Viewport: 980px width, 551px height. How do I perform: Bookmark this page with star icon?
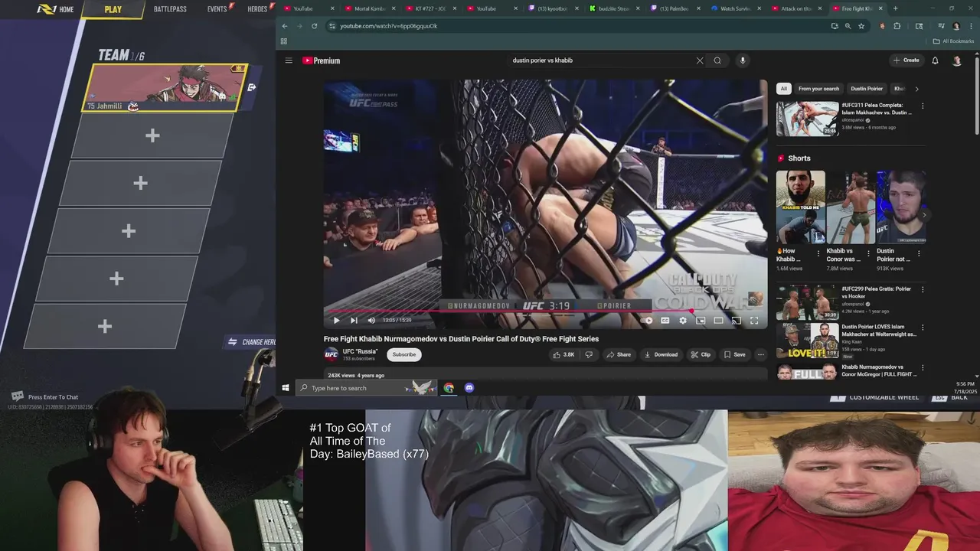pyautogui.click(x=861, y=26)
